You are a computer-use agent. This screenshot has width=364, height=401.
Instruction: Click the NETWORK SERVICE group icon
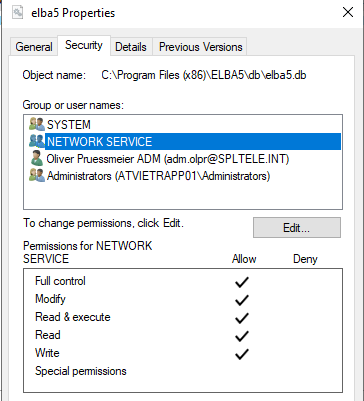[x=37, y=141]
